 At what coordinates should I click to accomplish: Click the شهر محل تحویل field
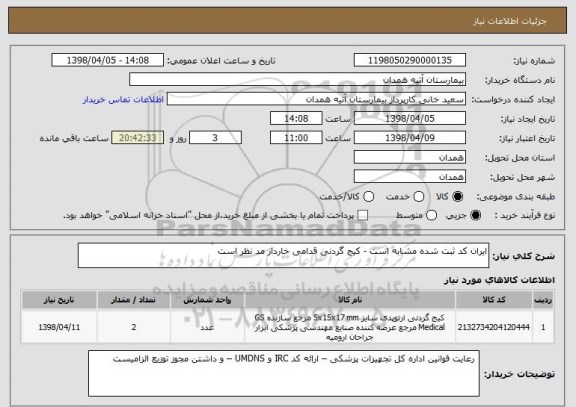coord(410,177)
